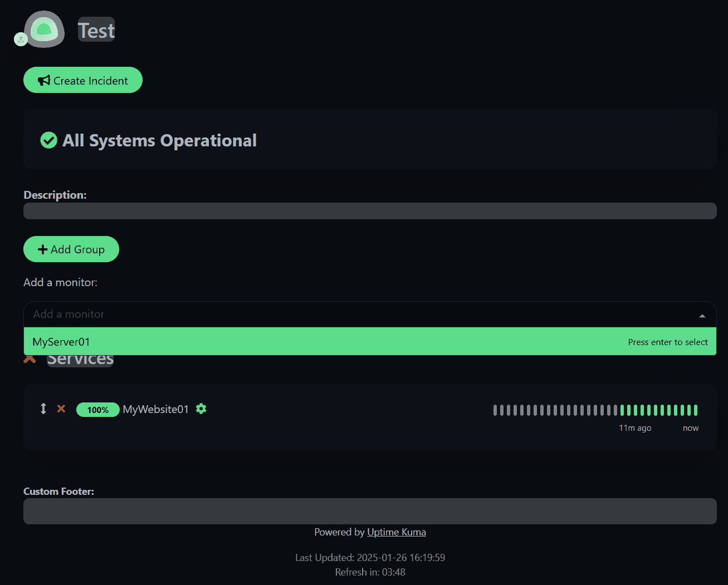The image size is (728, 585).
Task: Click the Add Group button
Action: 71,249
